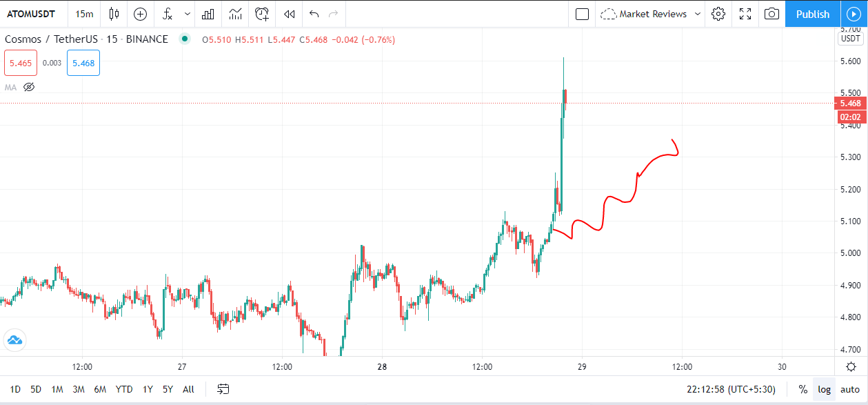Open the 15m timeframe selector
Image resolution: width=868 pixels, height=405 pixels.
pos(84,14)
